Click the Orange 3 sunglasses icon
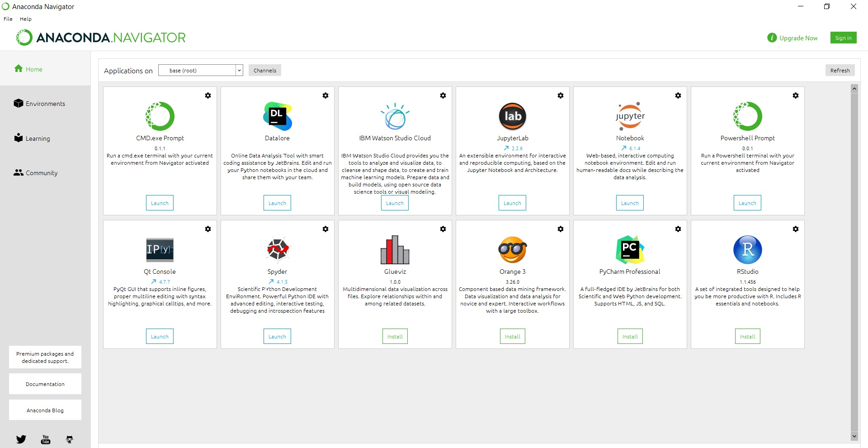 (513, 250)
